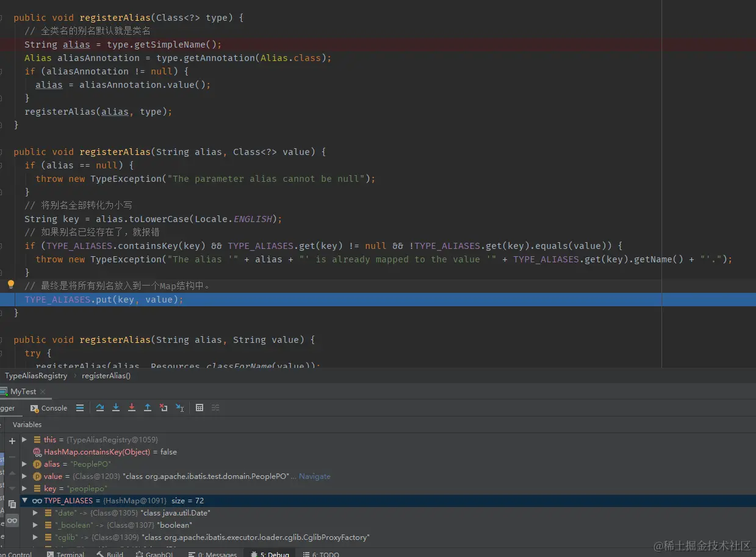Select the alias = "PeoplePO" variable row
This screenshot has width=756, height=557.
tap(388, 464)
